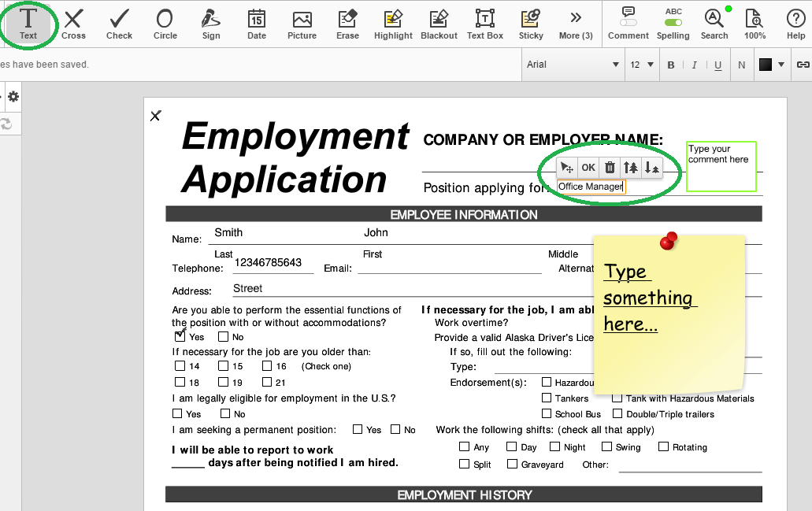Add a Sticky note
812x511 pixels.
[531, 24]
